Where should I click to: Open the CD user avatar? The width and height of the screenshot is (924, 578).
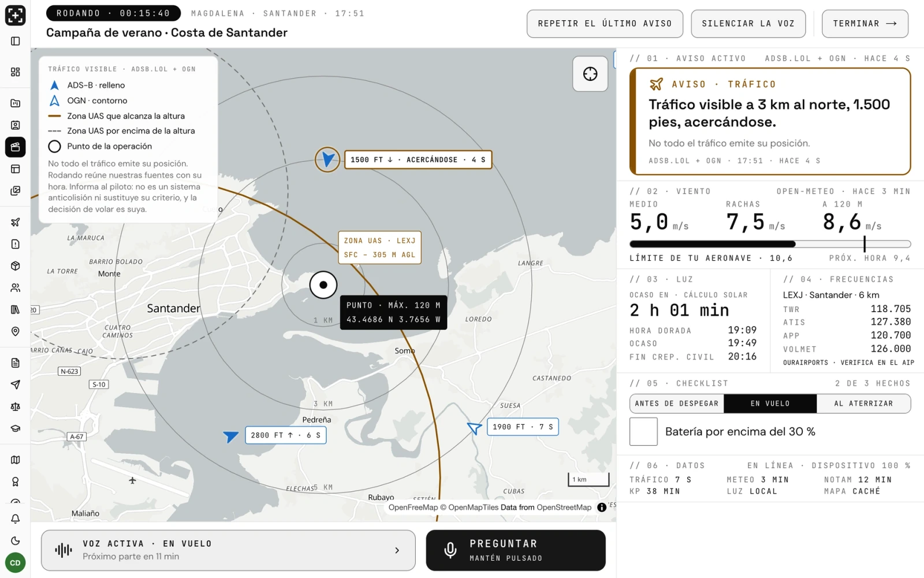tap(15, 562)
